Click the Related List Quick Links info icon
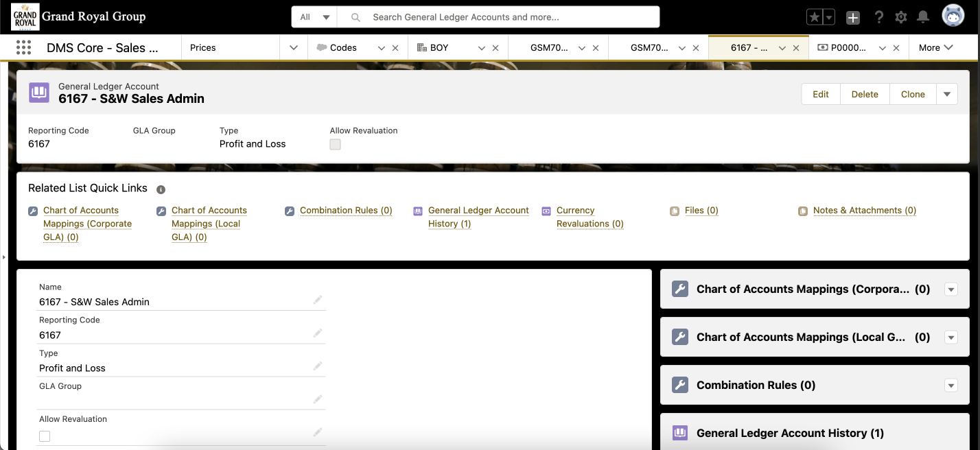The width and height of the screenshot is (980, 450). pyautogui.click(x=161, y=189)
